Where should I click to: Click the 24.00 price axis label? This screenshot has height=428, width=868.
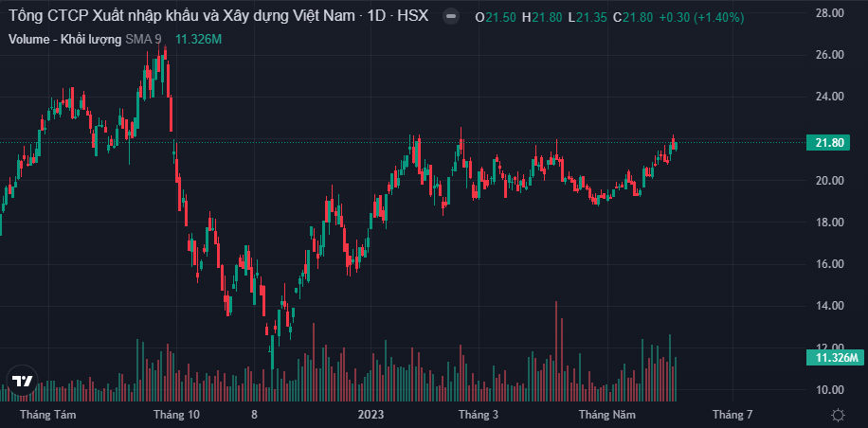point(830,97)
